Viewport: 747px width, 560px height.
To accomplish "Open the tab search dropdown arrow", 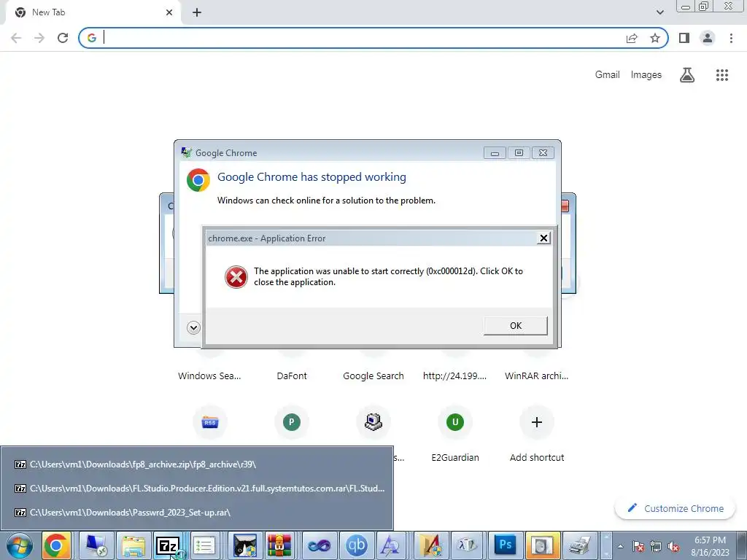I will coord(659,12).
